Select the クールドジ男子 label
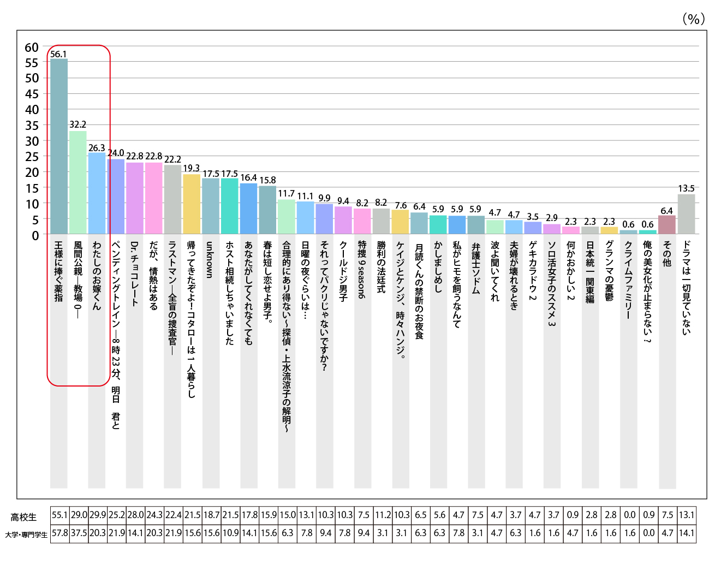The height and width of the screenshot is (588, 721). 343,271
